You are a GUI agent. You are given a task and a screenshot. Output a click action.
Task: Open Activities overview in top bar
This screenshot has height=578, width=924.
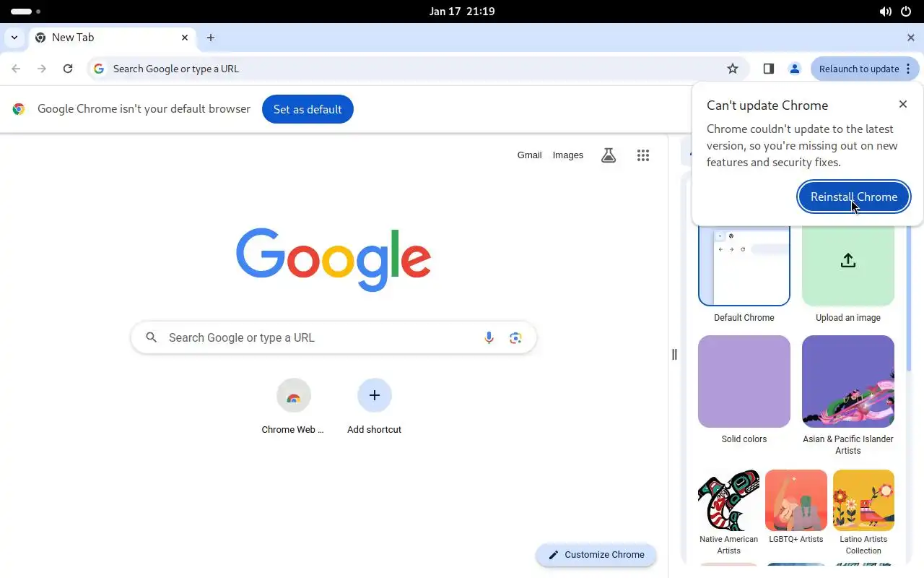point(26,12)
